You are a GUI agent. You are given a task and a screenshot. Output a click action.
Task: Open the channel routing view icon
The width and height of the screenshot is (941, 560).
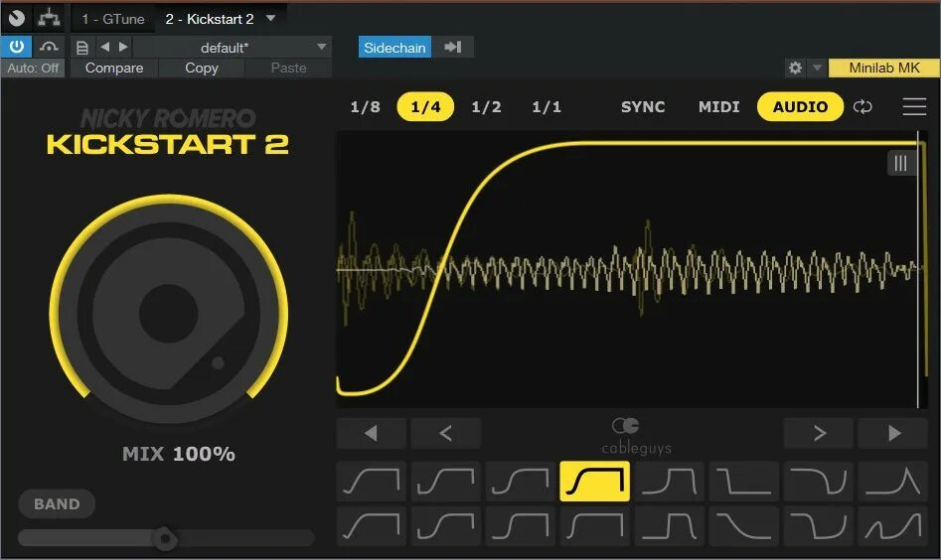pyautogui.click(x=50, y=19)
